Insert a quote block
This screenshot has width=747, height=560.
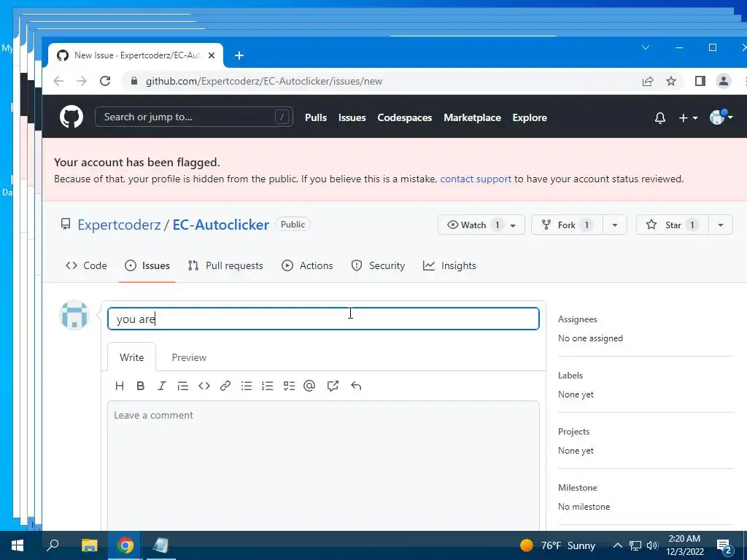pos(182,386)
